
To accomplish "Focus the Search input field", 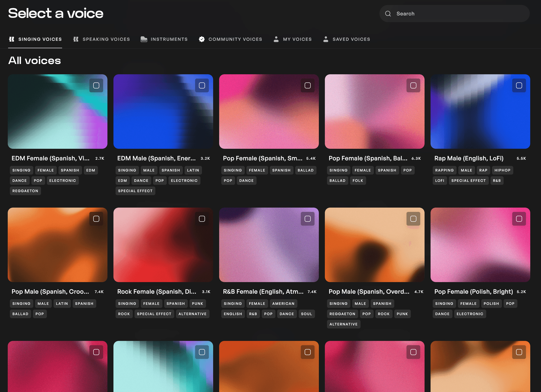I will [454, 14].
